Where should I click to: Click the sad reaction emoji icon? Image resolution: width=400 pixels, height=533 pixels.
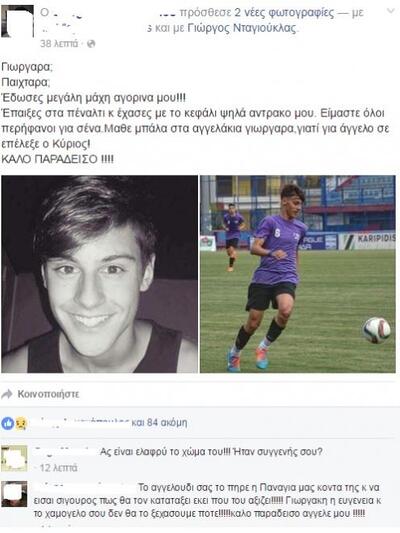pyautogui.click(x=21, y=423)
